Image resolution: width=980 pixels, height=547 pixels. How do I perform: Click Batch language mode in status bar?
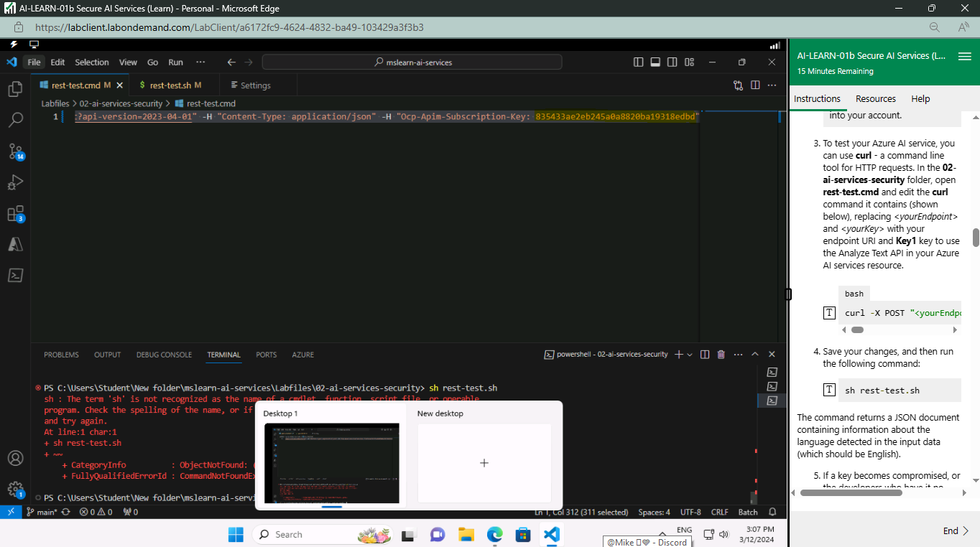click(748, 512)
